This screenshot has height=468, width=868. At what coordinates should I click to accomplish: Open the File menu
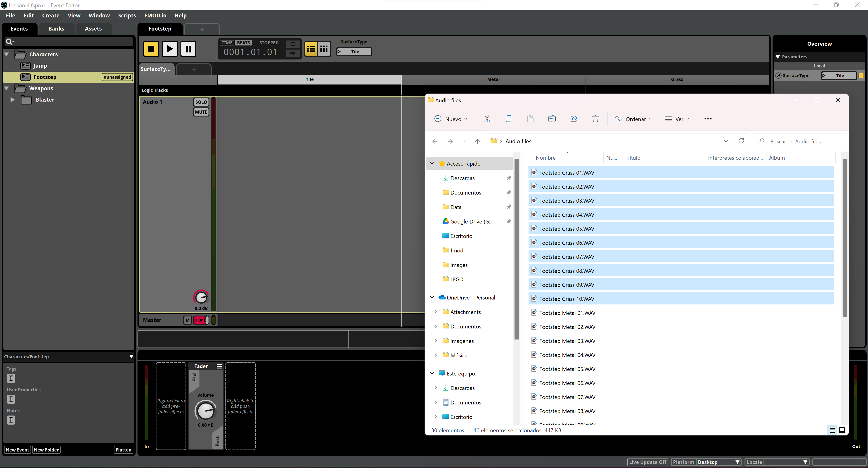tap(10, 16)
